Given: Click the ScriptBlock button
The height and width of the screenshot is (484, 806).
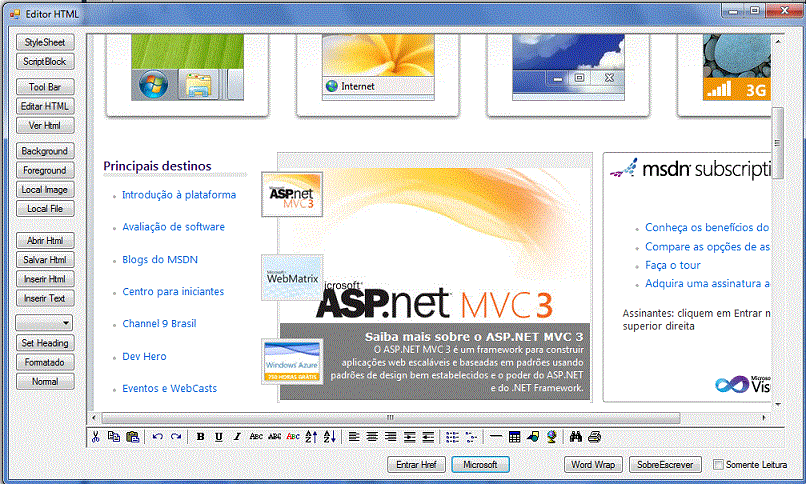Looking at the screenshot, I should coord(45,61).
